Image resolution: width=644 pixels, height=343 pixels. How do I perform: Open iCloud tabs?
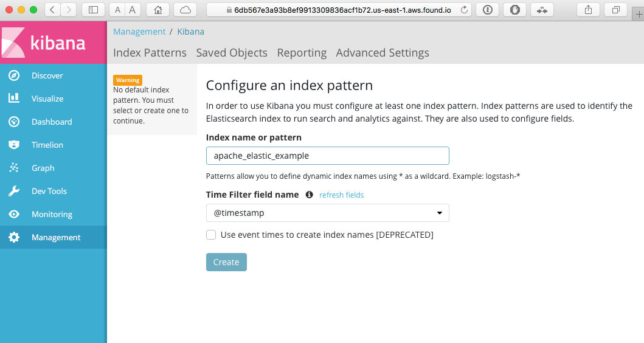pyautogui.click(x=185, y=10)
